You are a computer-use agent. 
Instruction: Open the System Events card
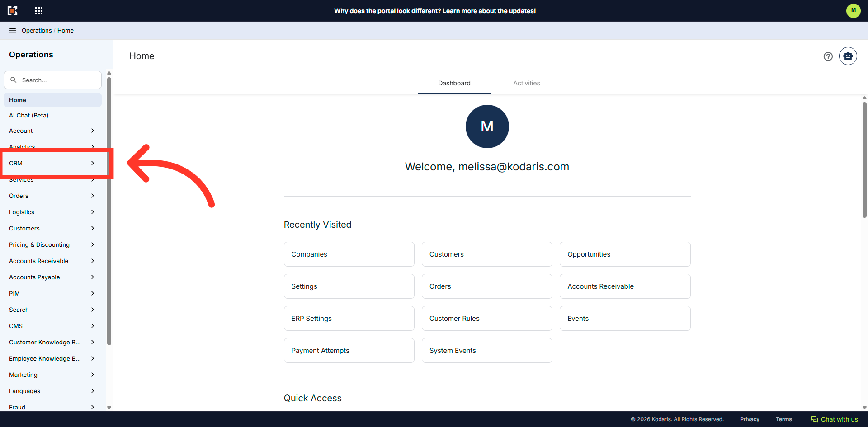click(x=487, y=351)
